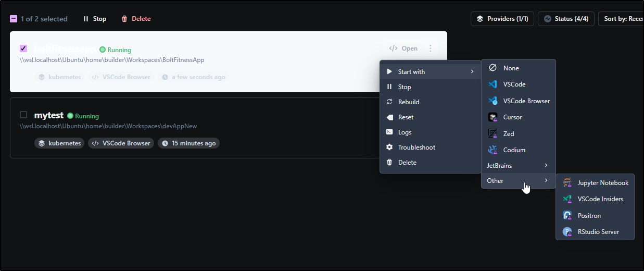Select the VSCode Insiders icon
The width and height of the screenshot is (644, 271).
tap(567, 199)
